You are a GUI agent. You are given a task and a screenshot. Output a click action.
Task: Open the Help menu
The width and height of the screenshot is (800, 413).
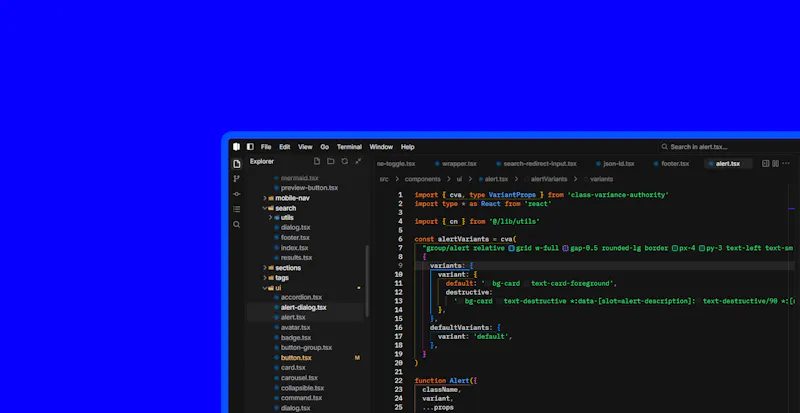click(408, 147)
